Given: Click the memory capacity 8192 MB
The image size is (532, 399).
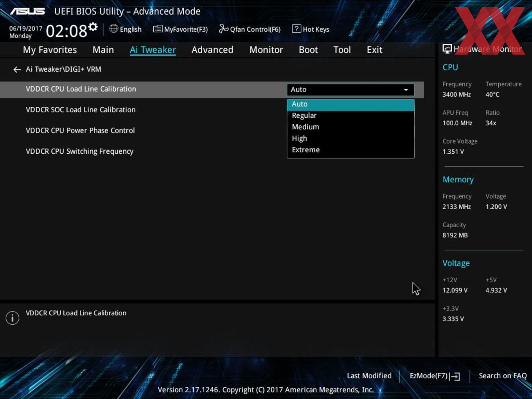Looking at the screenshot, I should point(455,235).
